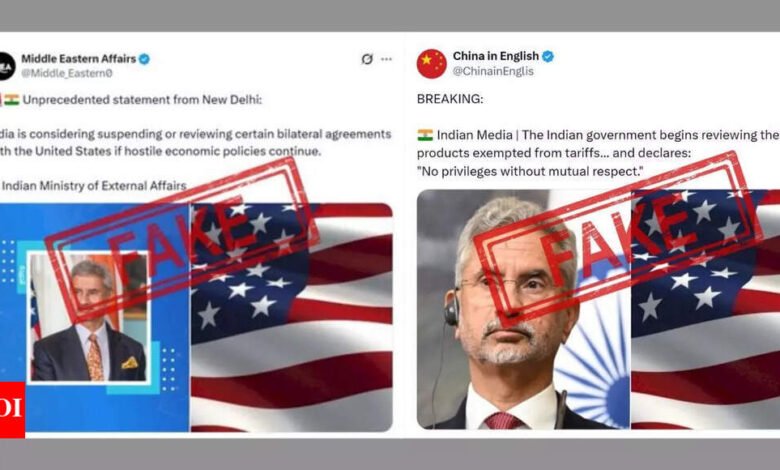Screen dimensions: 780x470
Task: Click the blue verified badge beside Middle Eastern Affairs
Action: [x=144, y=59]
